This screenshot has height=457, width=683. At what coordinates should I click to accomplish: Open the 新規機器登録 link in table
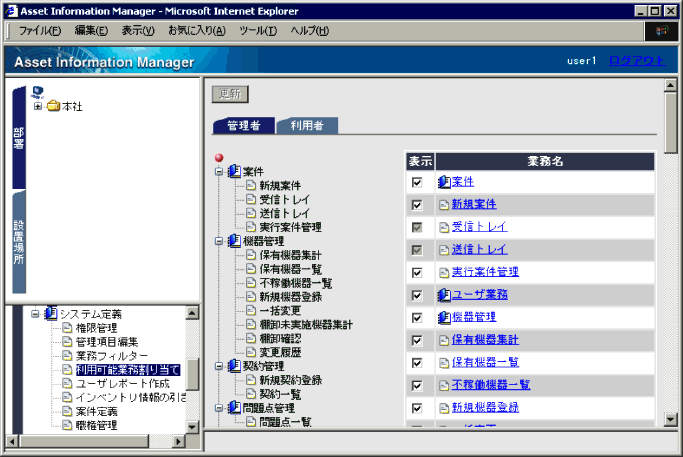485,408
